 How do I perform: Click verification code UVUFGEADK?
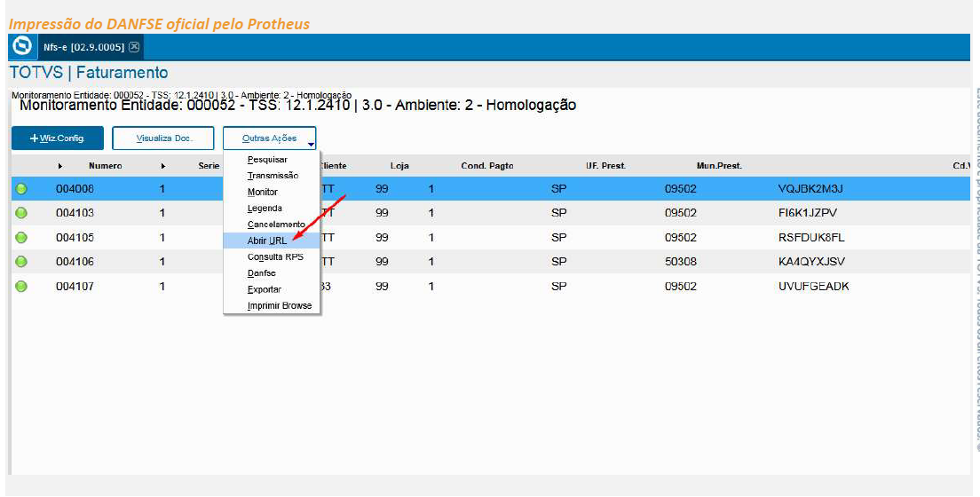coord(814,287)
